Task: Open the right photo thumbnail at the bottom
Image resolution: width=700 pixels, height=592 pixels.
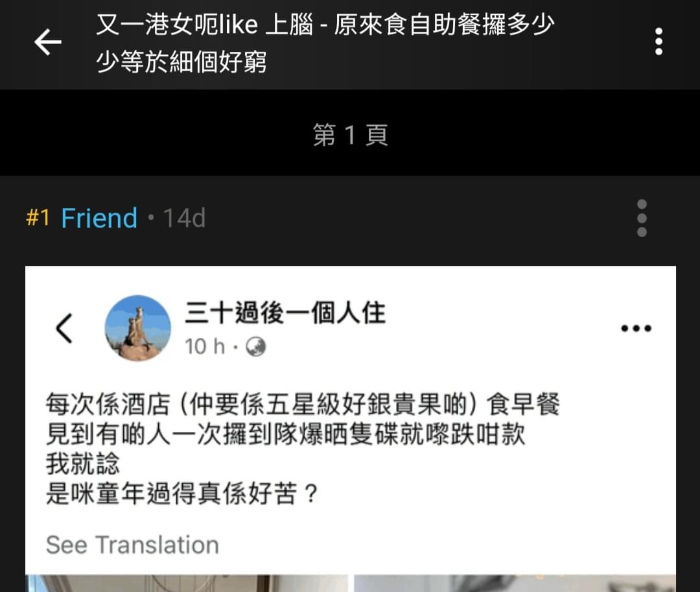Action: point(515,583)
